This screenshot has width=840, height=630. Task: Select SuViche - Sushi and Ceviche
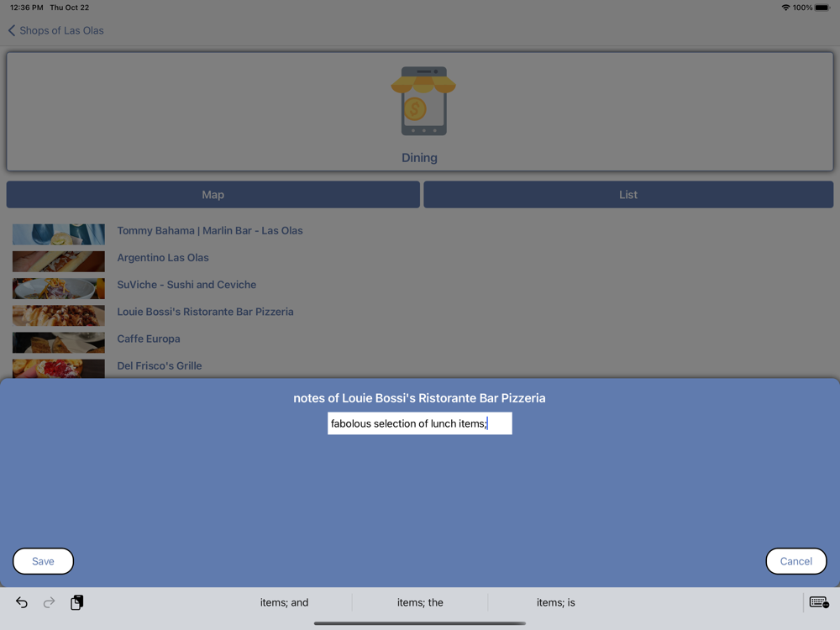click(186, 285)
